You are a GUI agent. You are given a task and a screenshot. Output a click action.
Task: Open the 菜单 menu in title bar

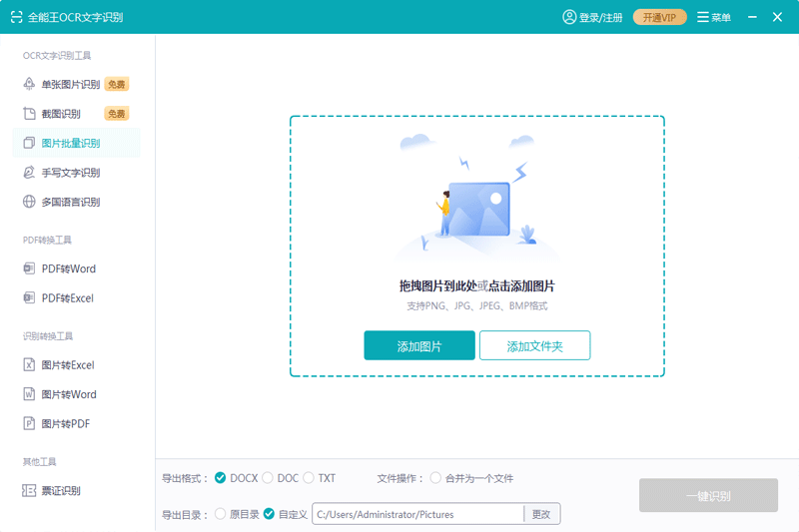(x=713, y=17)
